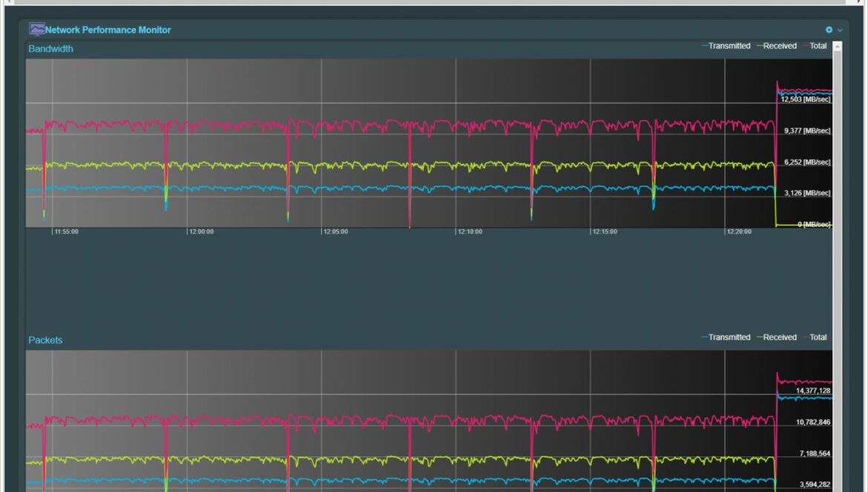
Task: Toggle Received series in Bandwidth legend
Action: pyautogui.click(x=776, y=46)
